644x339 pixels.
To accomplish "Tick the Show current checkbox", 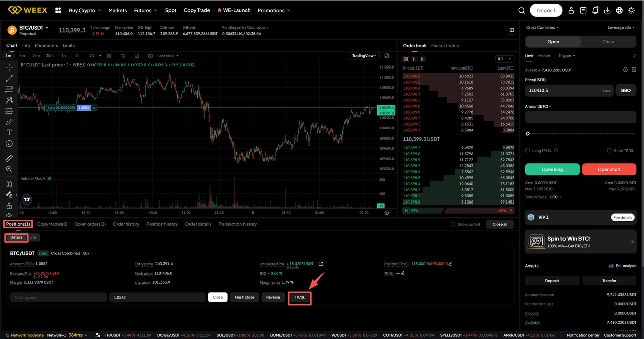I will 453,224.
